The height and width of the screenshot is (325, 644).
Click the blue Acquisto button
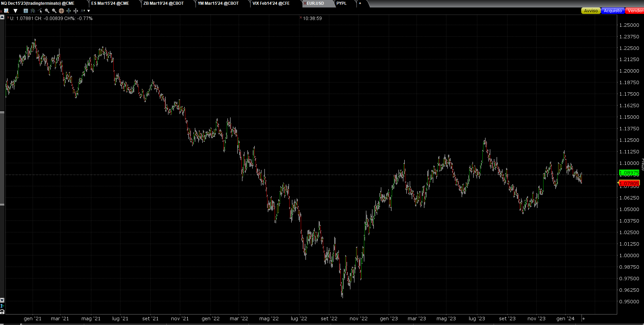(612, 11)
